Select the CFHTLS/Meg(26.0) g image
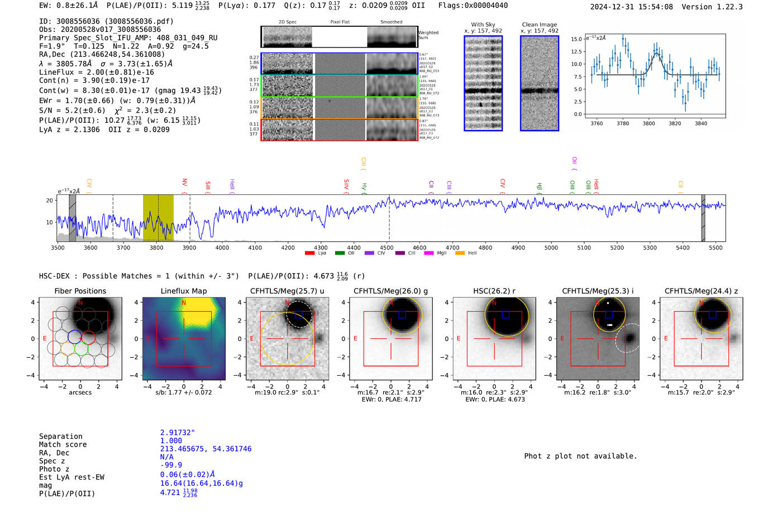The image size is (782, 532). [391, 339]
